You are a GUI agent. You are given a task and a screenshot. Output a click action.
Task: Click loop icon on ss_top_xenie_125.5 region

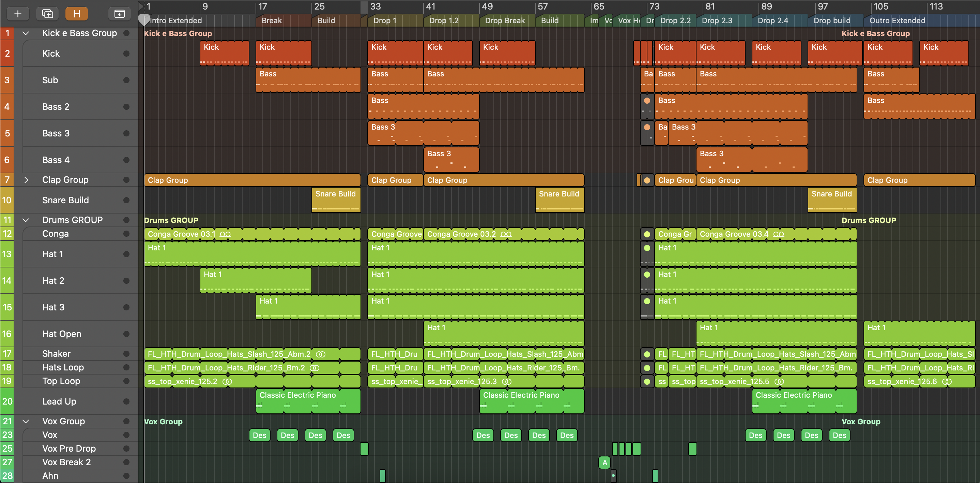779,382
